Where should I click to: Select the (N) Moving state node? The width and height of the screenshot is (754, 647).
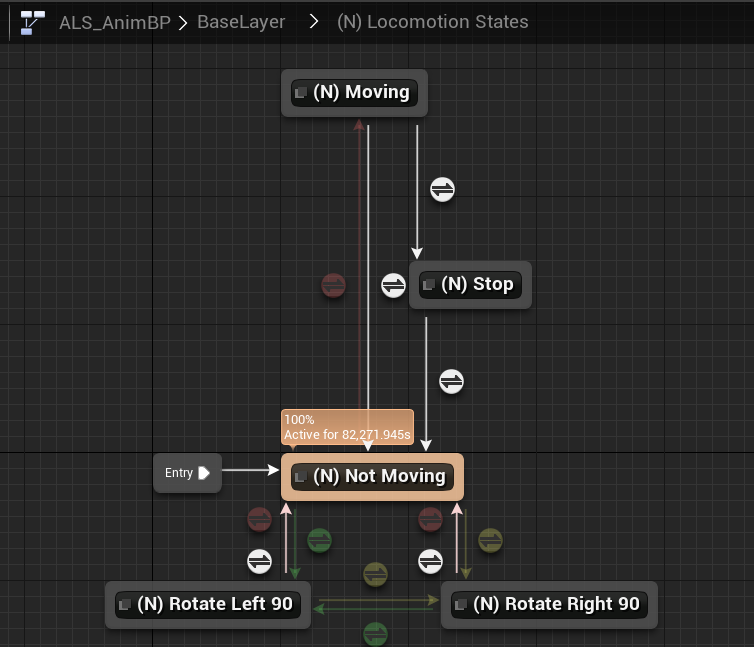click(354, 93)
